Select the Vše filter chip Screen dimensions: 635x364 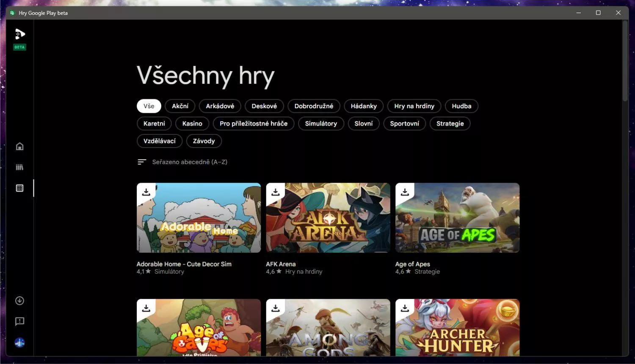click(x=149, y=106)
